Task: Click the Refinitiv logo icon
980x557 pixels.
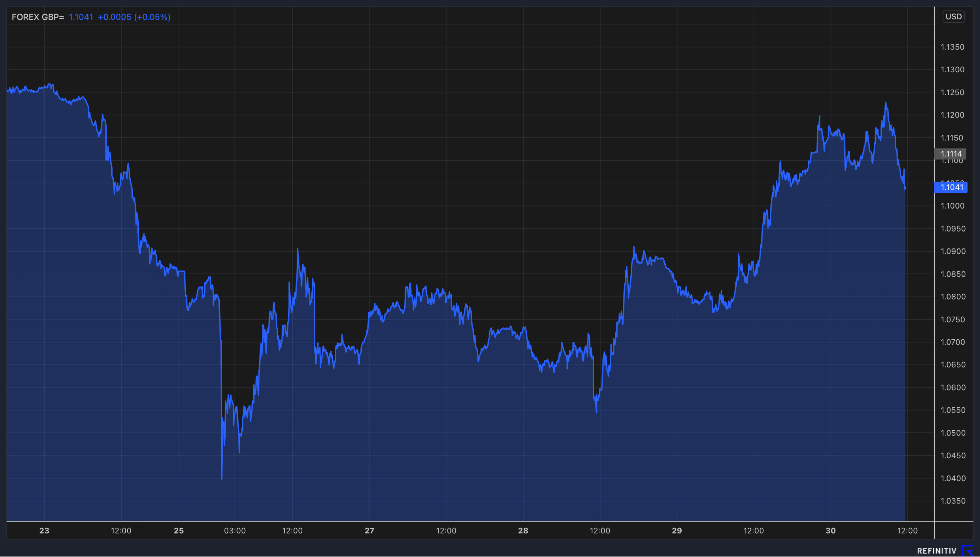Action: click(x=968, y=550)
